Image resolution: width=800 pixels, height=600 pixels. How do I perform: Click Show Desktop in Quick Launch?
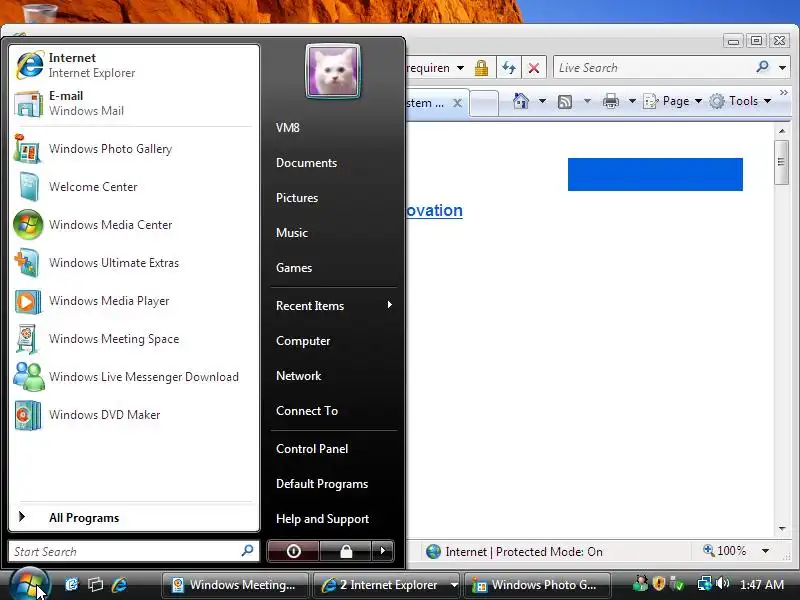click(x=71, y=584)
